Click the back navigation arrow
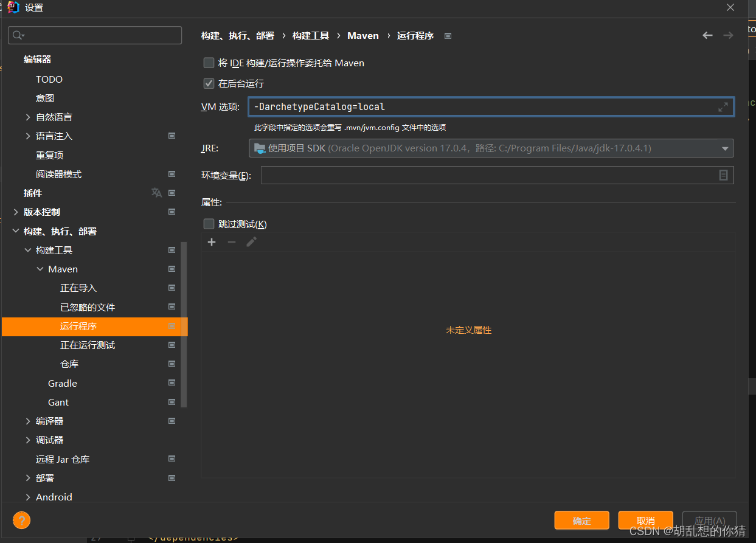The image size is (756, 543). tap(707, 35)
